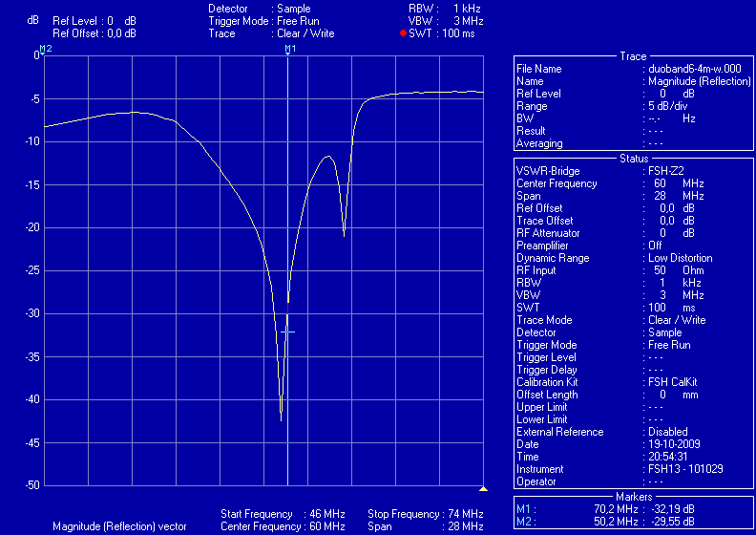Image resolution: width=756 pixels, height=535 pixels.
Task: Click the M2 marker label at top left
Action: pos(46,48)
